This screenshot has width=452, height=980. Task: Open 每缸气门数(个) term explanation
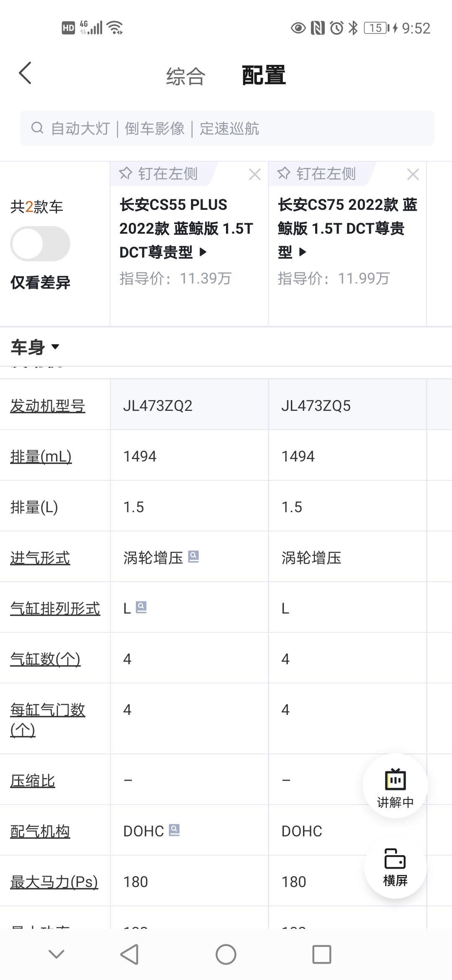click(x=48, y=720)
